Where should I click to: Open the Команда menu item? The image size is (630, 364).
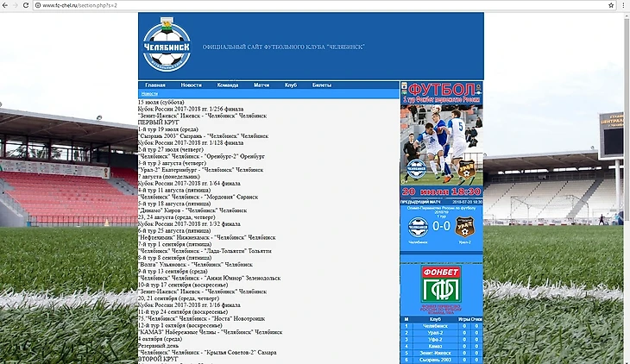[x=228, y=85]
